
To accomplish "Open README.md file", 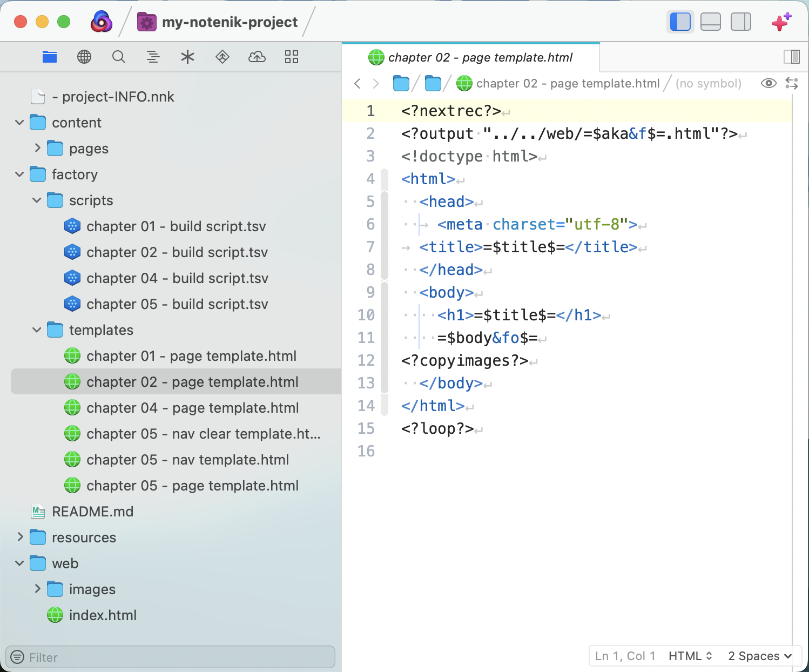I will [92, 512].
